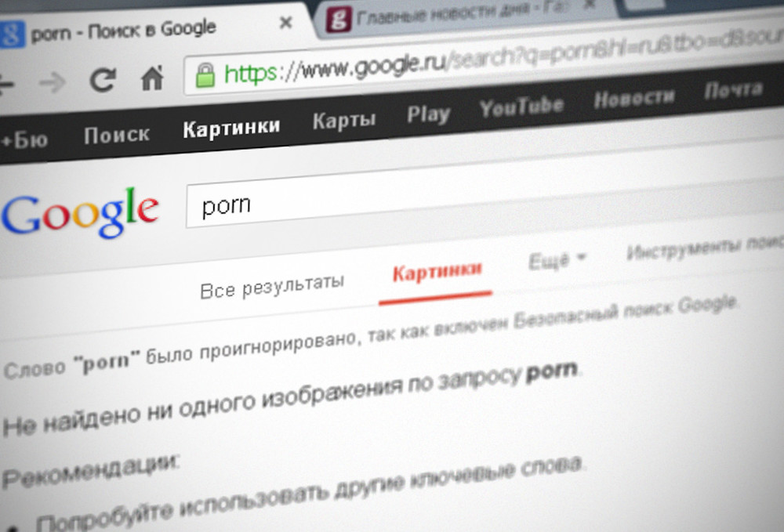Click the Google favicon on first tab
The height and width of the screenshot is (532, 784).
click(11, 34)
